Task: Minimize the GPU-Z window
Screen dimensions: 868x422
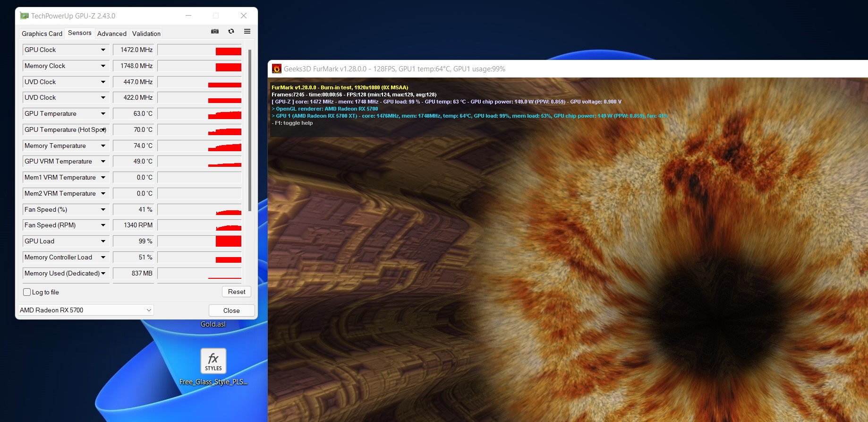Action: point(188,16)
